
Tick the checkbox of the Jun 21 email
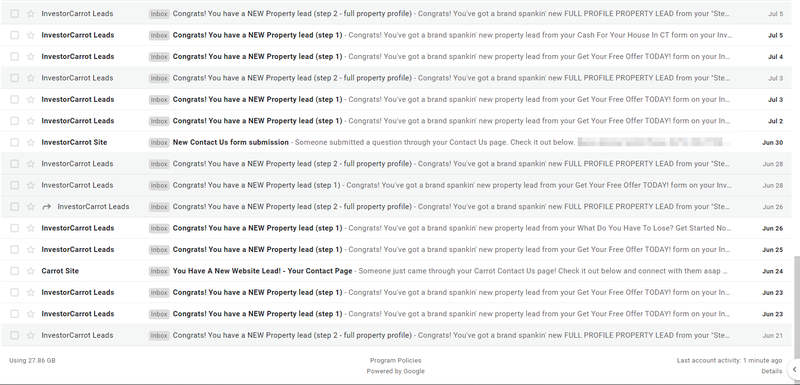coord(14,335)
